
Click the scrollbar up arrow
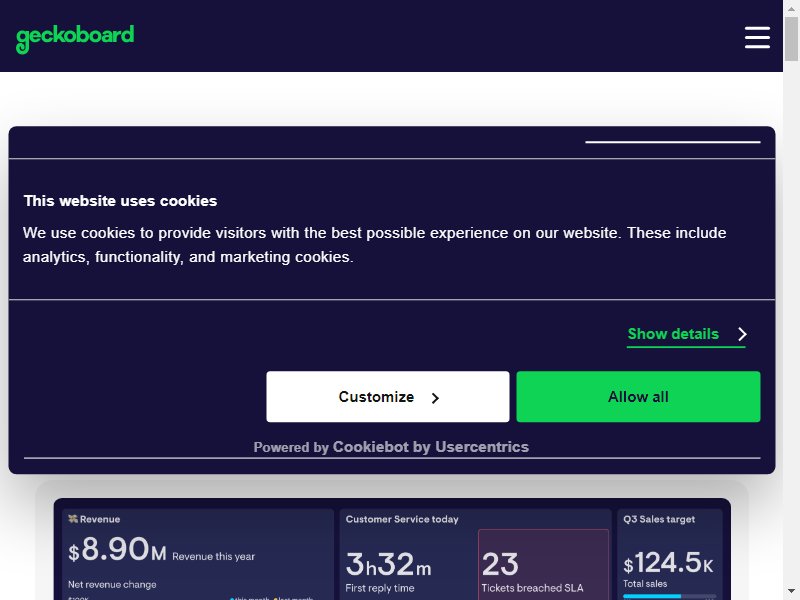pos(791,8)
